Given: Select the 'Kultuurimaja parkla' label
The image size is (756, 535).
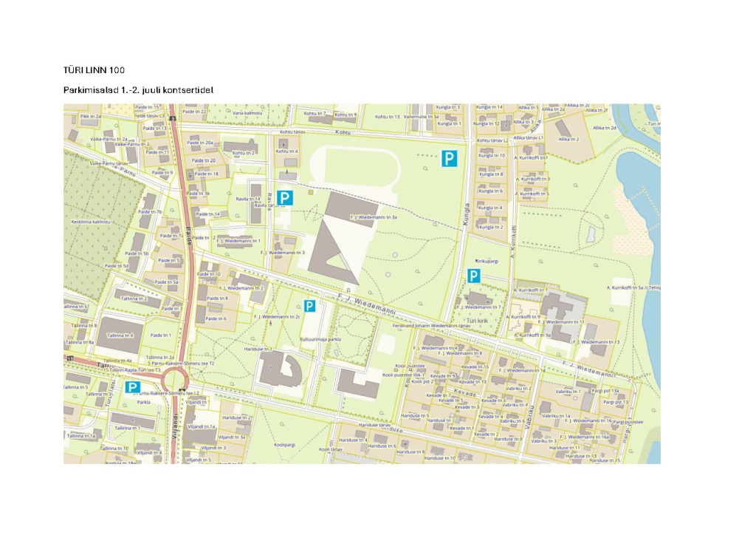Looking at the screenshot, I should click(320, 339).
